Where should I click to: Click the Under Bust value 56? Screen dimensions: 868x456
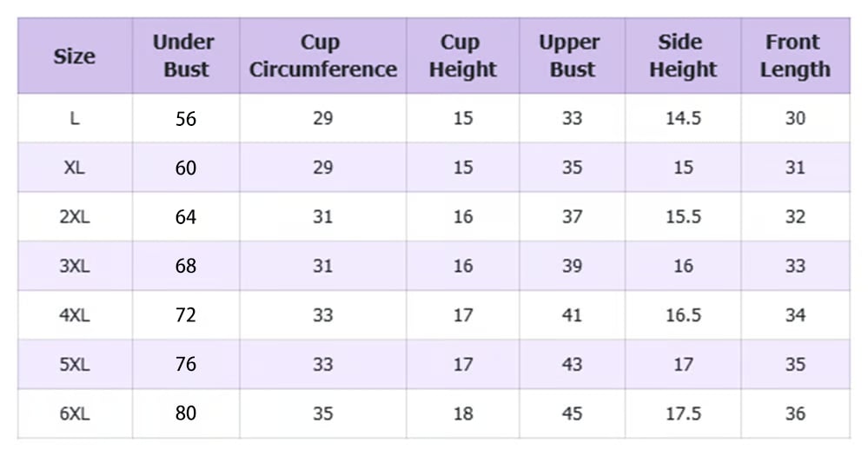point(186,118)
